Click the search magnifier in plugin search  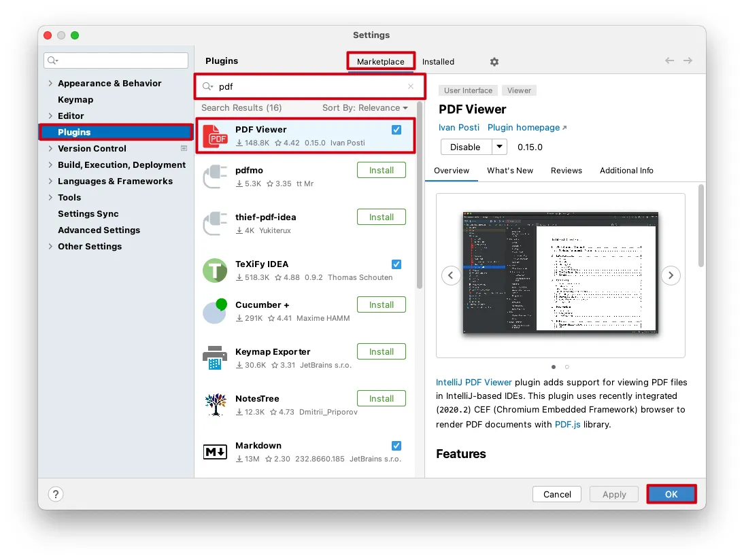[x=207, y=86]
